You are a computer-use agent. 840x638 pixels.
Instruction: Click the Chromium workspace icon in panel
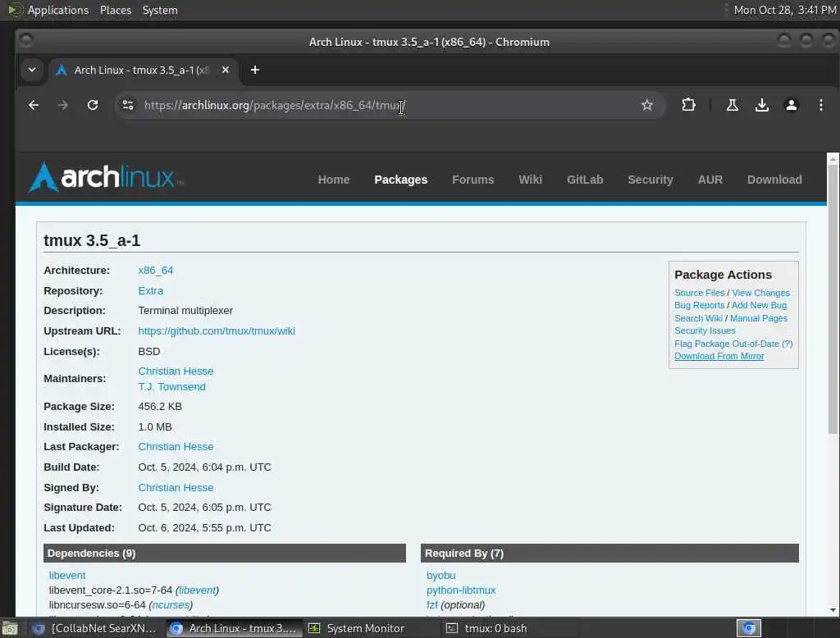click(749, 628)
